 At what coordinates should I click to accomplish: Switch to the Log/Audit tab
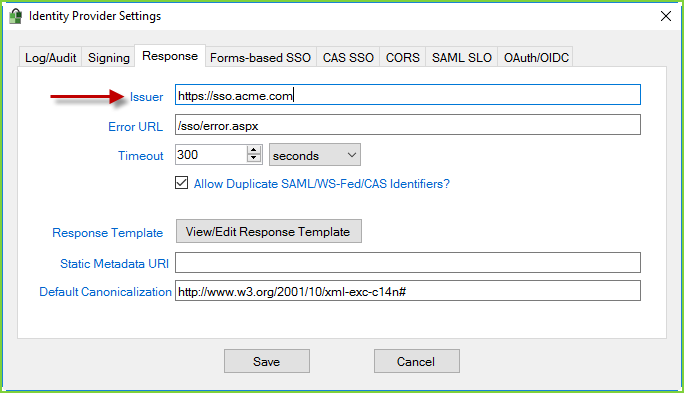coord(51,58)
